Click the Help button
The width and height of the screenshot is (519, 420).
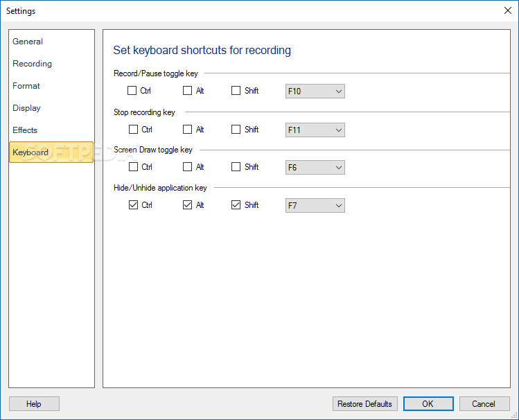(34, 404)
